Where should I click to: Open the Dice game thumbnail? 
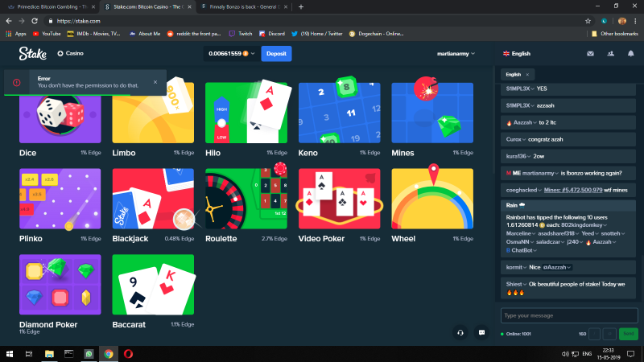(60, 113)
